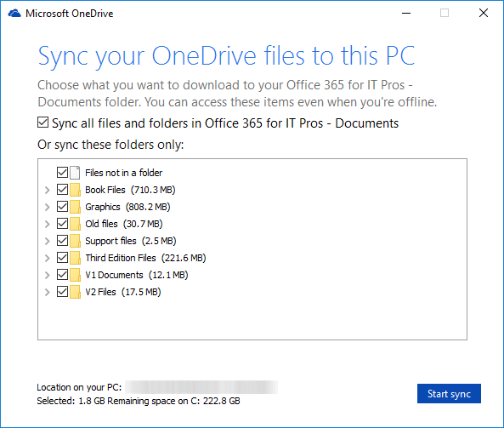Click the blank file icon beside Files not in a folder

click(75, 173)
